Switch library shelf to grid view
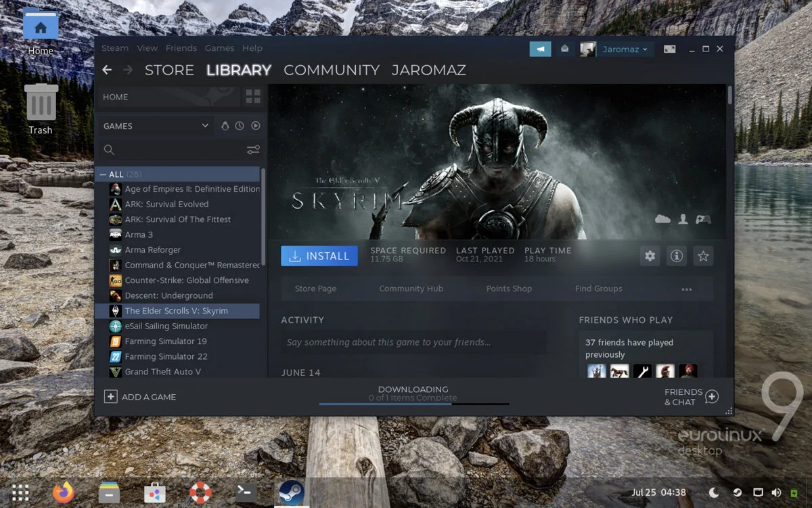 click(253, 96)
